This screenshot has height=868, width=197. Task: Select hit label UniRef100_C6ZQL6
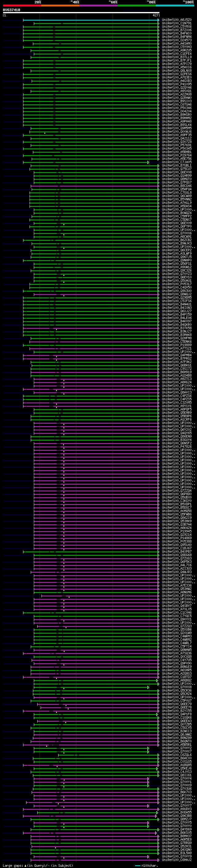click(x=177, y=755)
